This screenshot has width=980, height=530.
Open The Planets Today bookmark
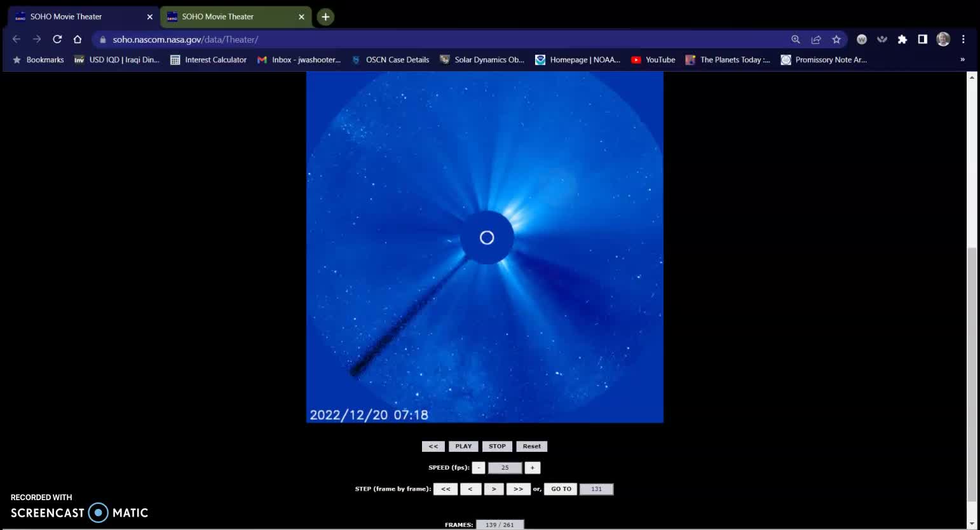728,60
